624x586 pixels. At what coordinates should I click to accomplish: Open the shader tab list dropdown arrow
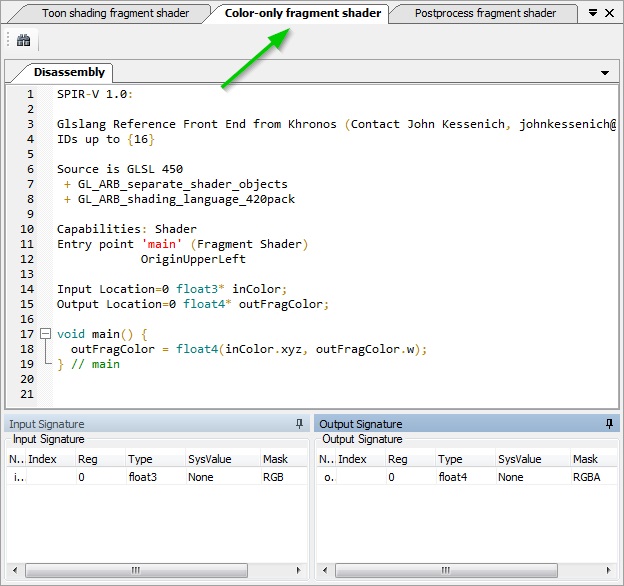tap(593, 13)
